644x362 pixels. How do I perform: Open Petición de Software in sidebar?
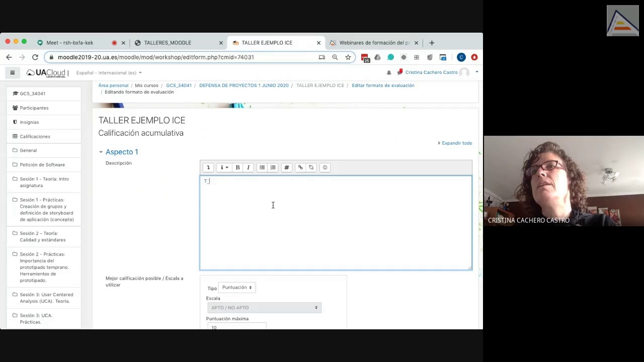43,164
